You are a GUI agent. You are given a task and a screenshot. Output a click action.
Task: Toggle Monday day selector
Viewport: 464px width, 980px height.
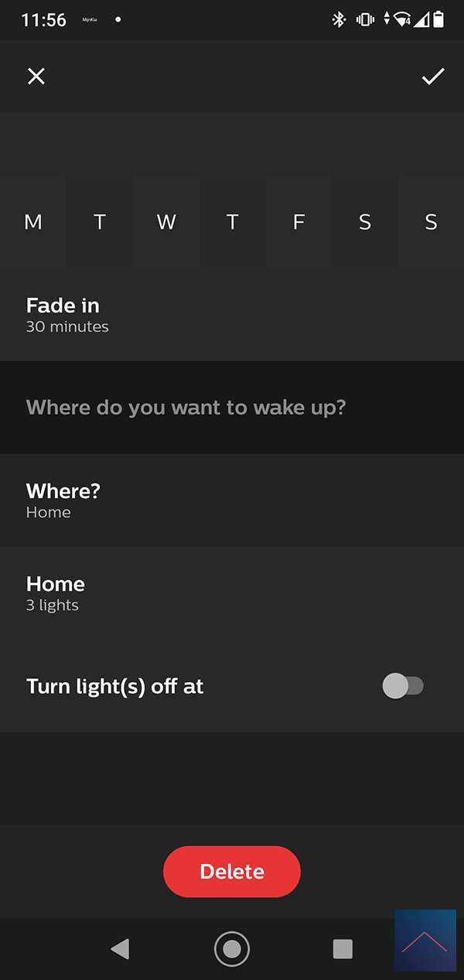point(33,223)
